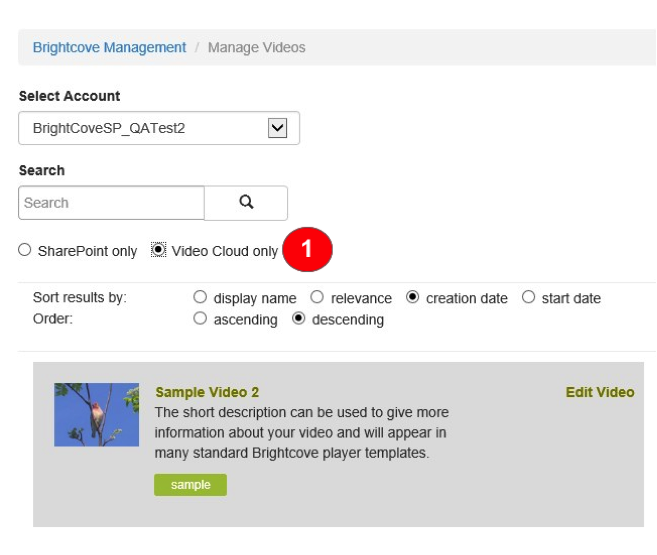Click Edit Video for Sample Video 2
Image resolution: width=657 pixels, height=555 pixels.
coord(599,392)
